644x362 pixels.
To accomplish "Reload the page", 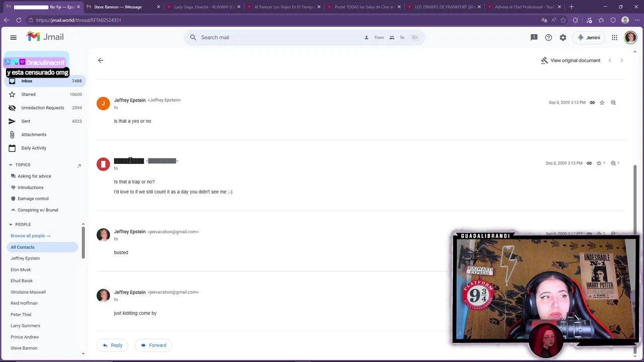I will coord(19,20).
